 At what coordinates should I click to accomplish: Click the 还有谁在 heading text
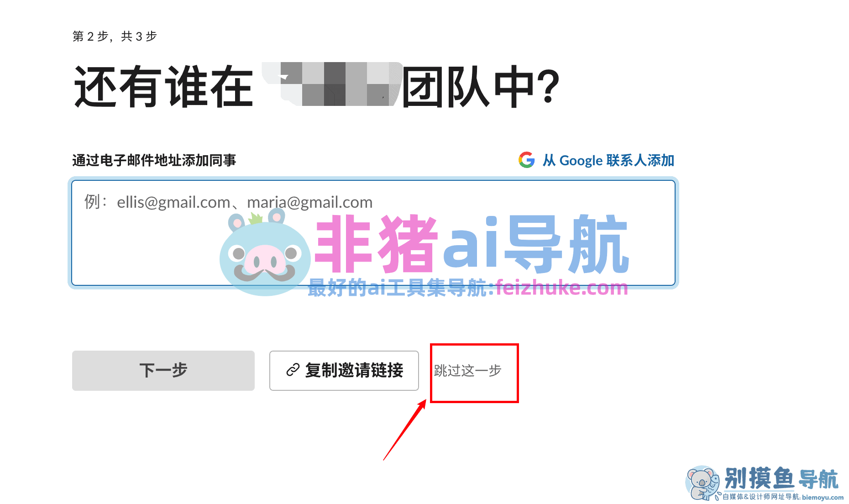[x=163, y=87]
